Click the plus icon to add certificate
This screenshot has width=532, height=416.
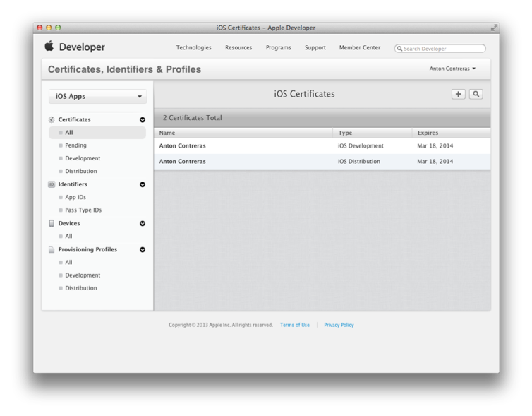pos(459,94)
